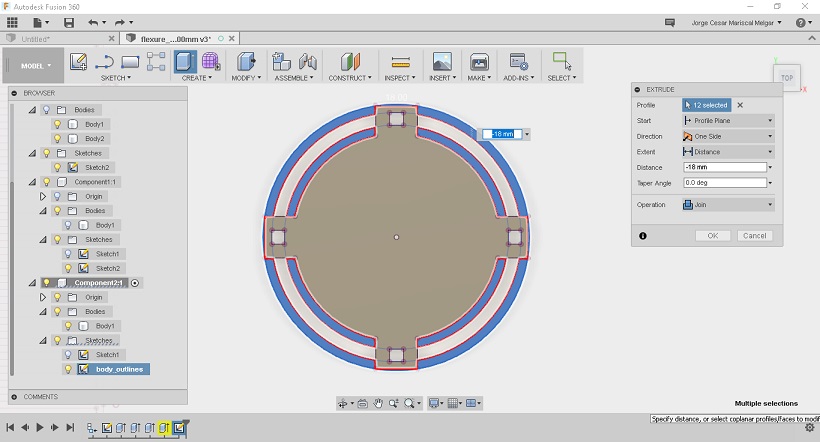Image resolution: width=820 pixels, height=442 pixels.
Task: Switch to the Untitled document tab
Action: pos(36,39)
